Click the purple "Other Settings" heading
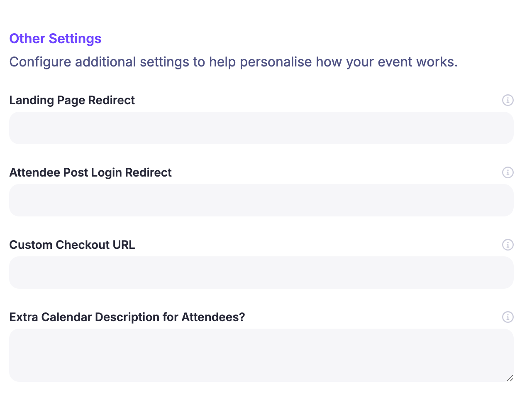Screen dimensions: 532x398 click(55, 39)
